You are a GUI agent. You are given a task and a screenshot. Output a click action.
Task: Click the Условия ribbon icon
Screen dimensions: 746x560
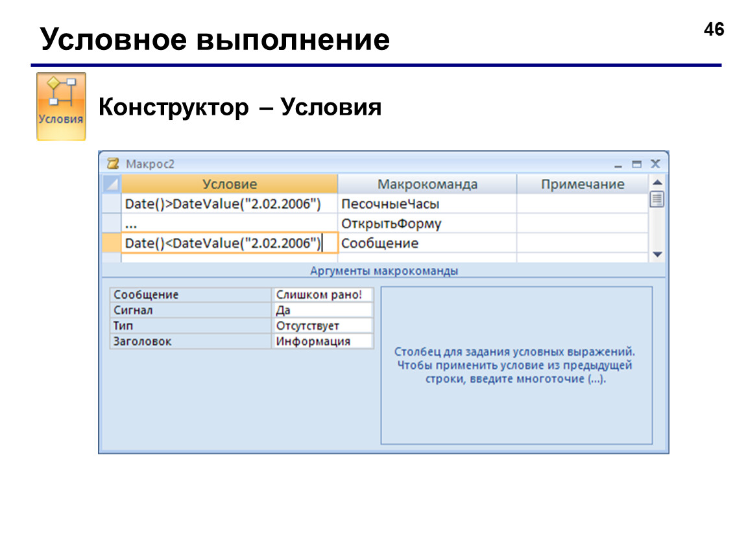pyautogui.click(x=61, y=106)
